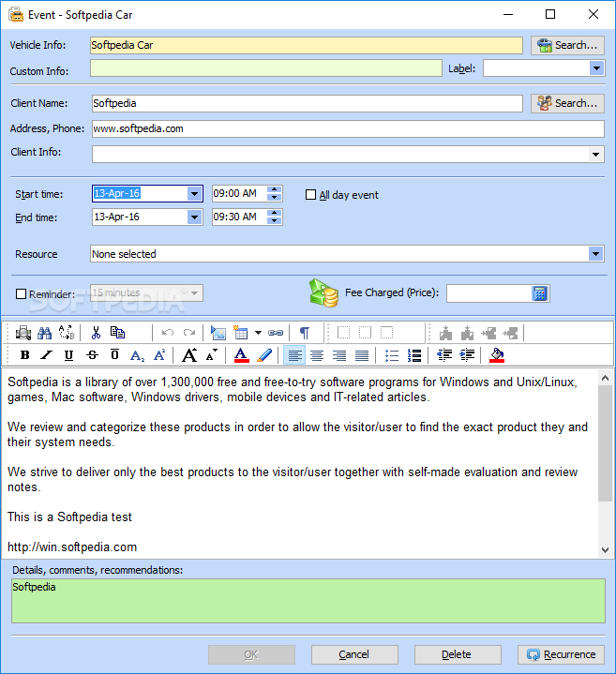Click the Details, comments green text area

(x=308, y=601)
